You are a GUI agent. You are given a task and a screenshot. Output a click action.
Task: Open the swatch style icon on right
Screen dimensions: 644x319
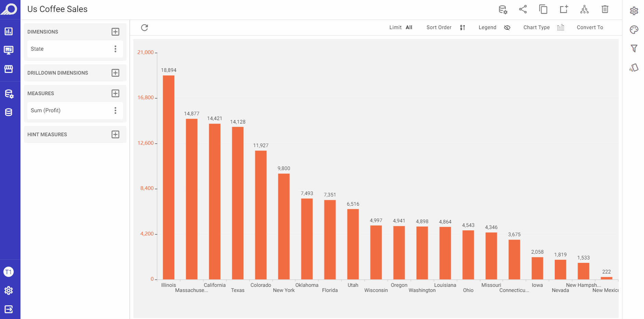point(634,67)
